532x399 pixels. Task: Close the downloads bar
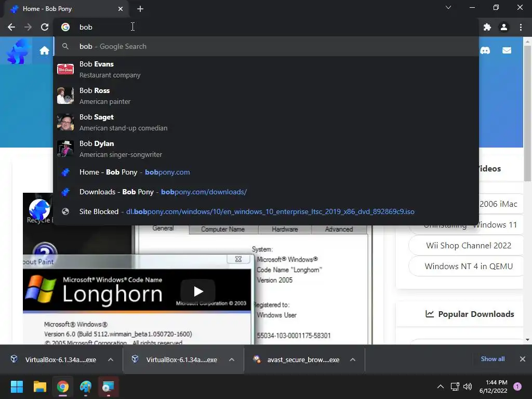523,359
